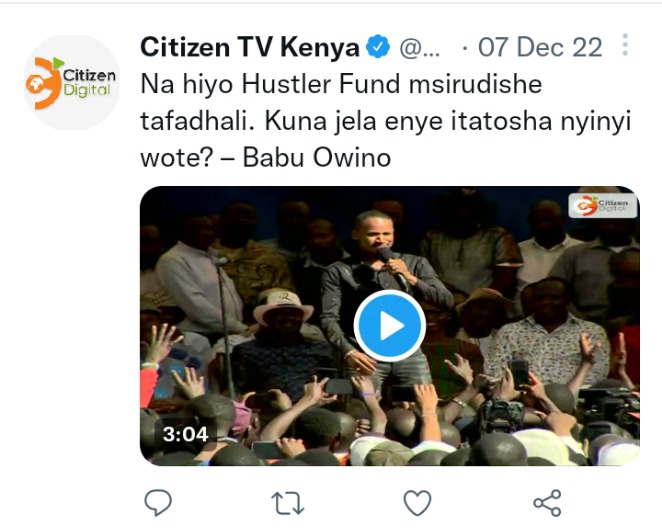Open the share options icon

click(547, 503)
